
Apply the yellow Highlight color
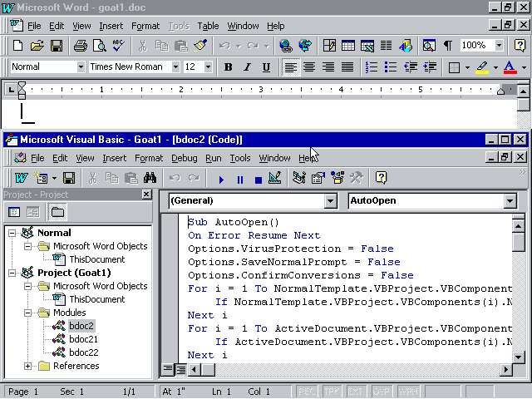click(x=482, y=67)
